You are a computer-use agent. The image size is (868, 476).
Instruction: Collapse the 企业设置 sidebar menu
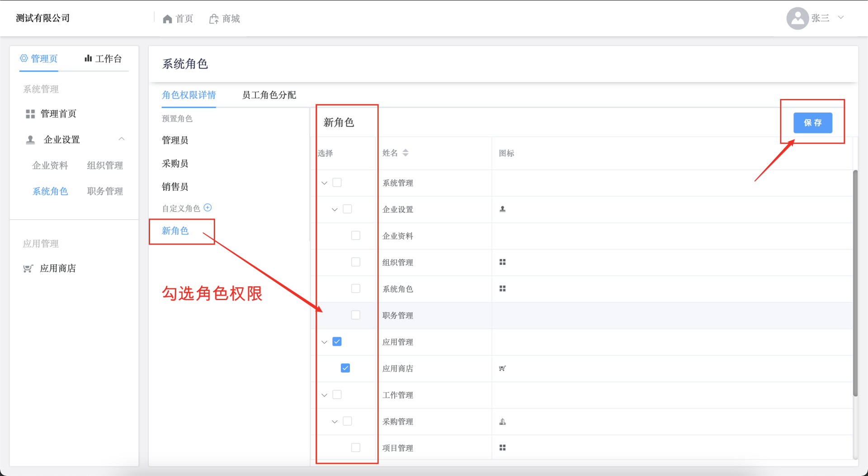tap(121, 139)
